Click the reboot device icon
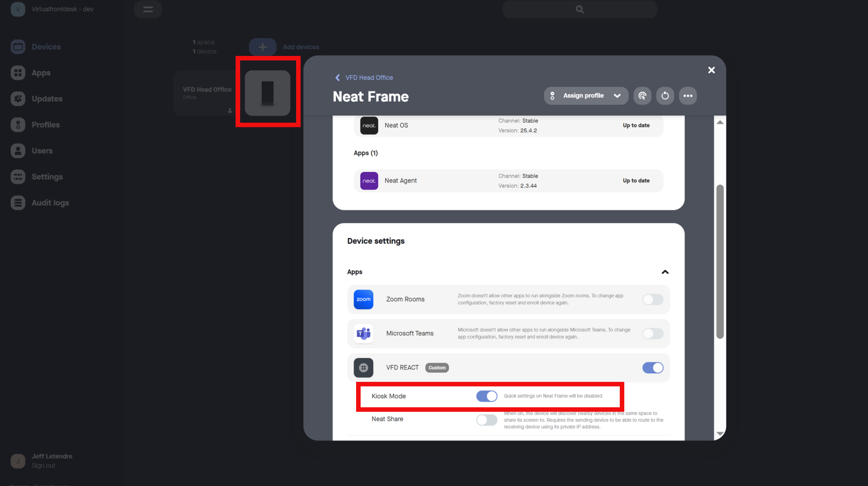This screenshot has height=486, width=868. coord(665,96)
